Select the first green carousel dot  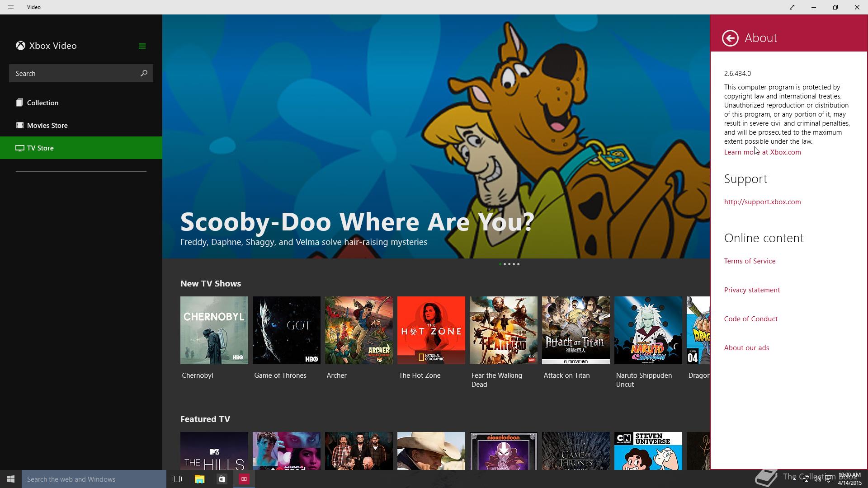(x=500, y=264)
